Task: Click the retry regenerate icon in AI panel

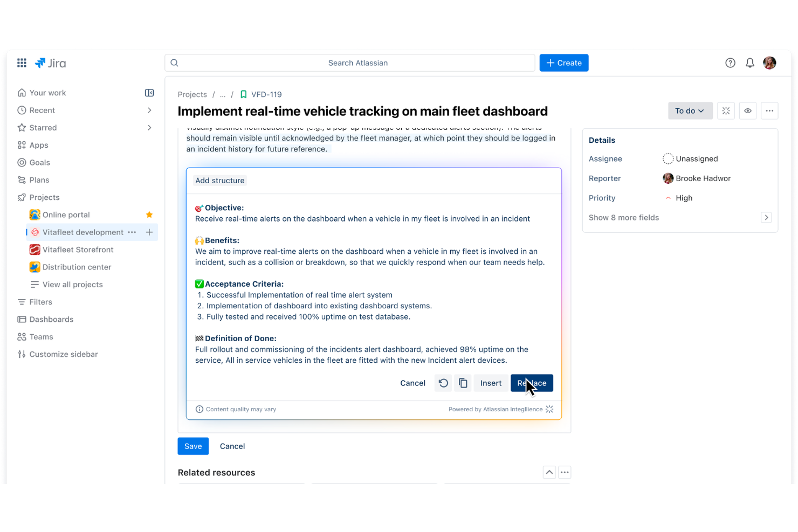Action: click(443, 383)
